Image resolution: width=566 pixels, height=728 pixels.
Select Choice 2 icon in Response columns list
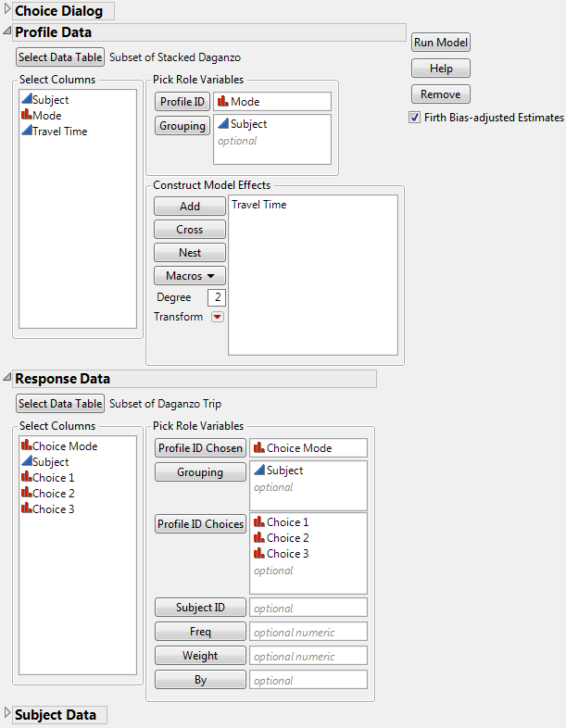tap(27, 493)
